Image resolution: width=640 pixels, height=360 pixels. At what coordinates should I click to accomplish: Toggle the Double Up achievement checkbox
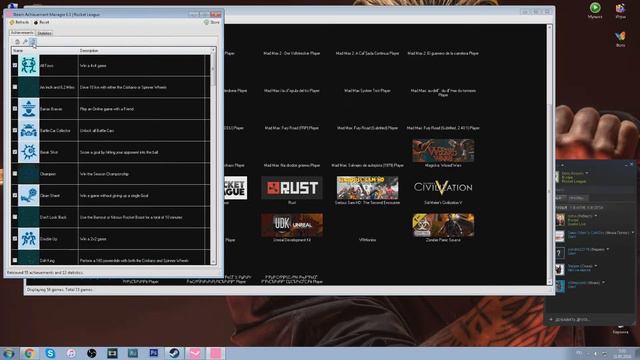coord(15,238)
